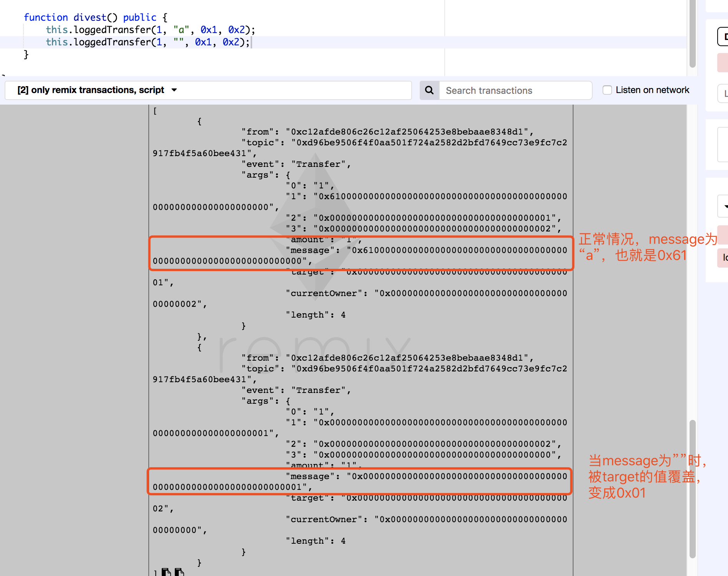Click the pink button above the lo button
The height and width of the screenshot is (576, 728).
(723, 235)
